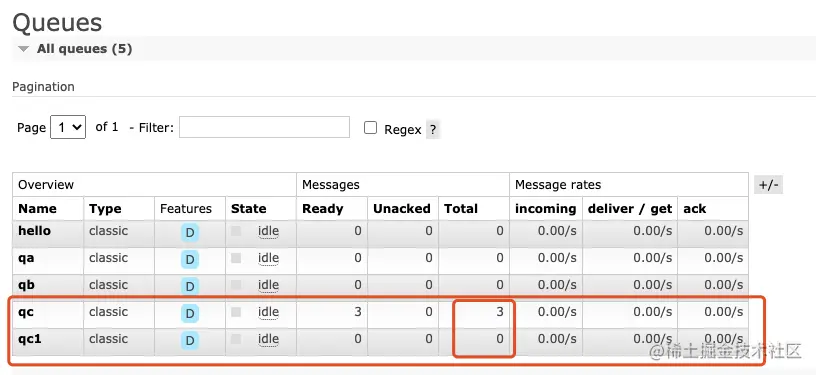Screen dimensions: 816x375
Task: Click the D durable badge for qa queue
Action: [x=189, y=260]
